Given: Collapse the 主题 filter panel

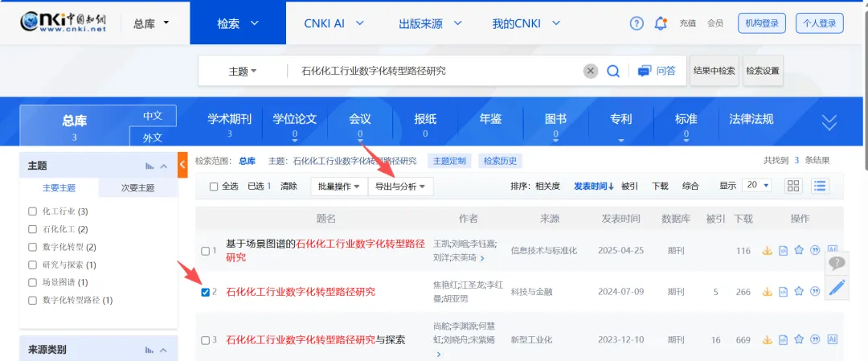Looking at the screenshot, I should tap(164, 166).
